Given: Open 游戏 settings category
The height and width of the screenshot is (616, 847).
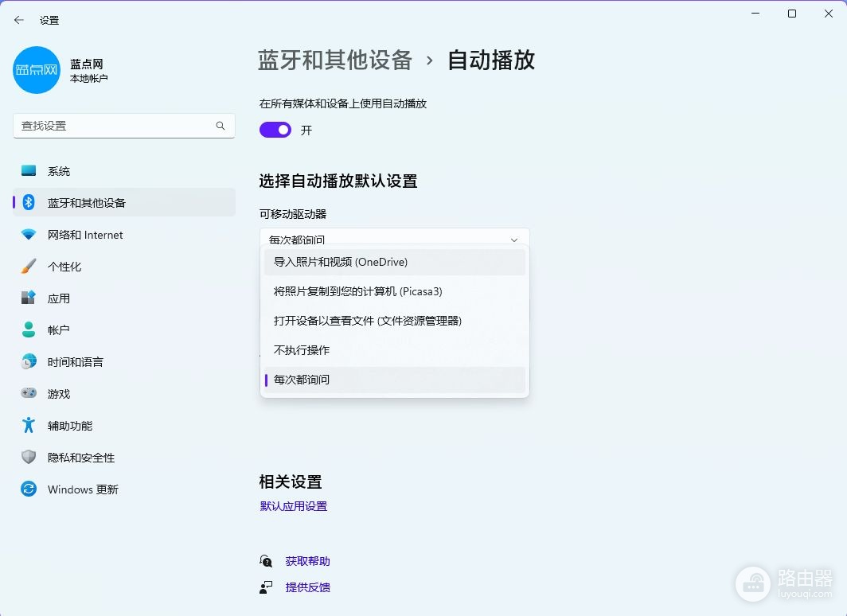Looking at the screenshot, I should click(x=124, y=394).
